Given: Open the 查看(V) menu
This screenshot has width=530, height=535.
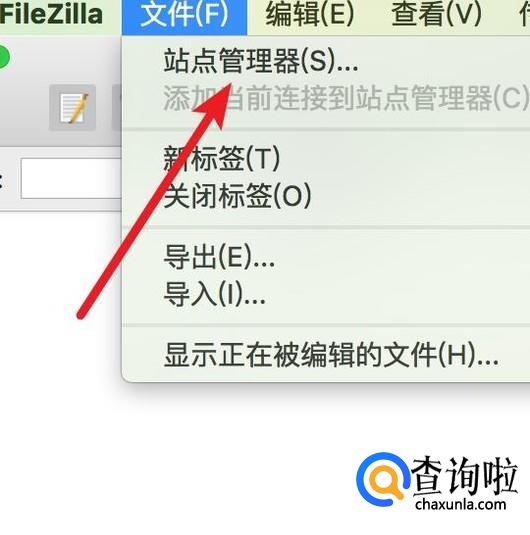Looking at the screenshot, I should (436, 15).
